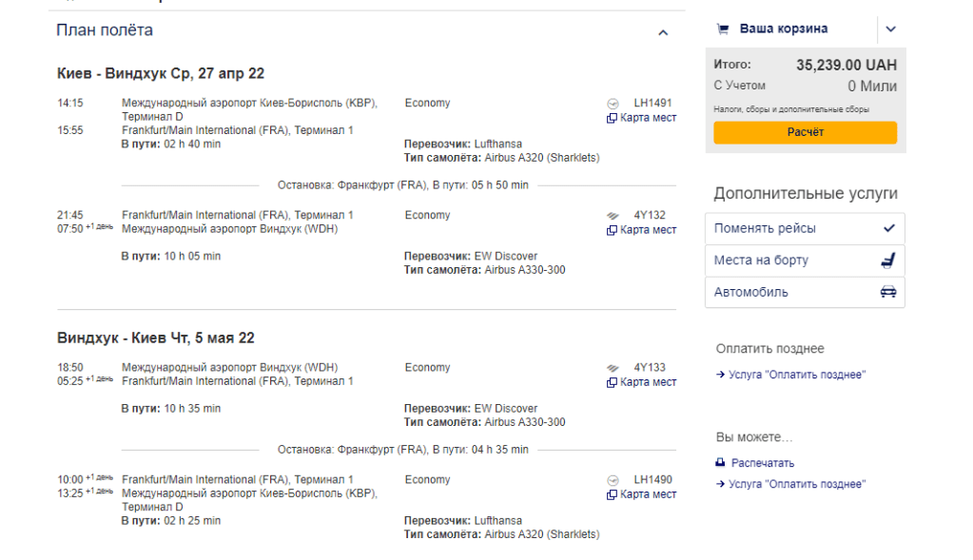This screenshot has width=973, height=560.
Task: Open pay-later link under Оплатить позже heading
Action: point(797,375)
